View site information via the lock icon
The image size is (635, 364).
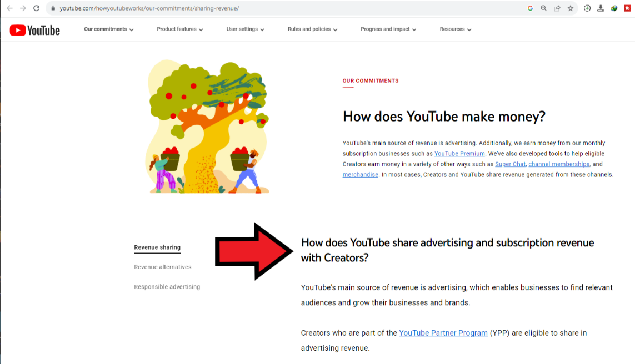click(53, 8)
